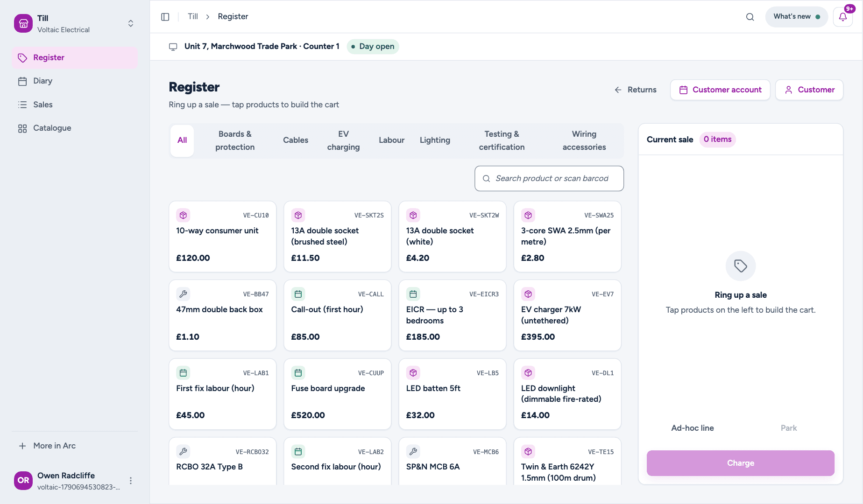
Task: Focus the product search field
Action: pyautogui.click(x=549, y=179)
